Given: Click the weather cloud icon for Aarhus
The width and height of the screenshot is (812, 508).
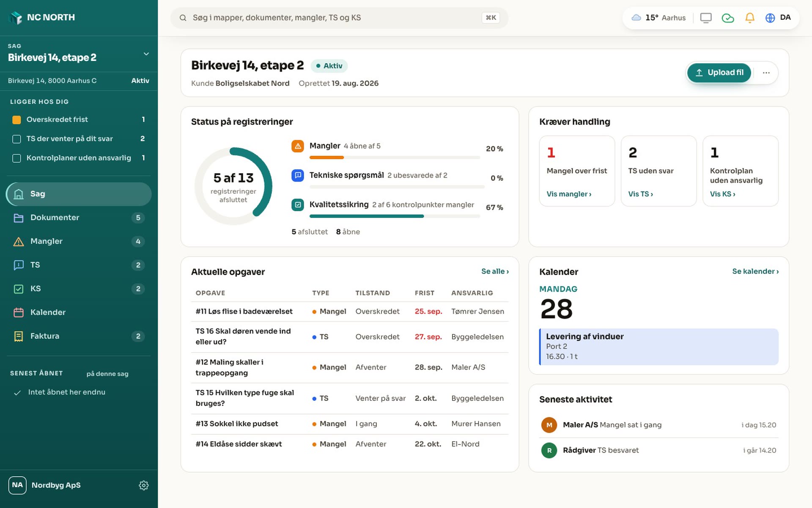Looking at the screenshot, I should coord(636,18).
